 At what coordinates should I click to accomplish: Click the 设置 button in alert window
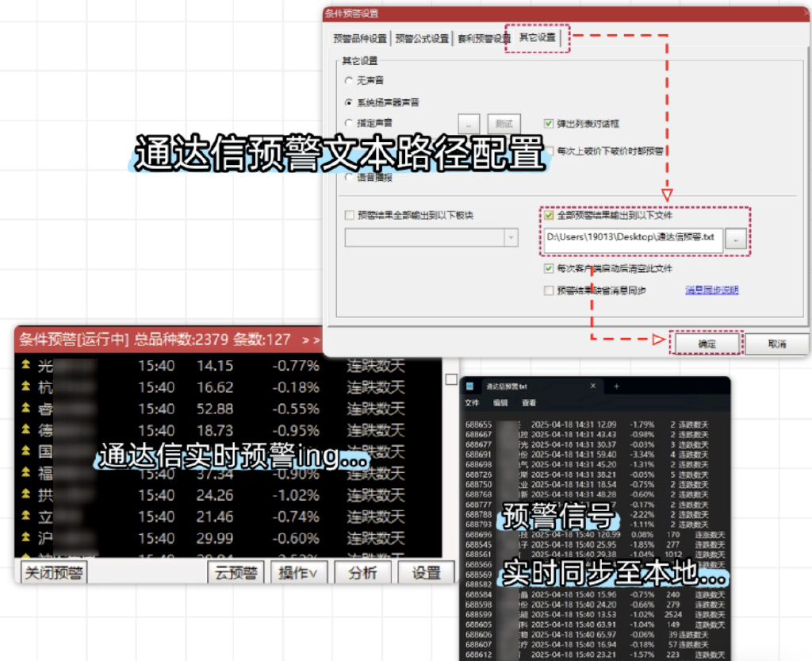(x=426, y=572)
